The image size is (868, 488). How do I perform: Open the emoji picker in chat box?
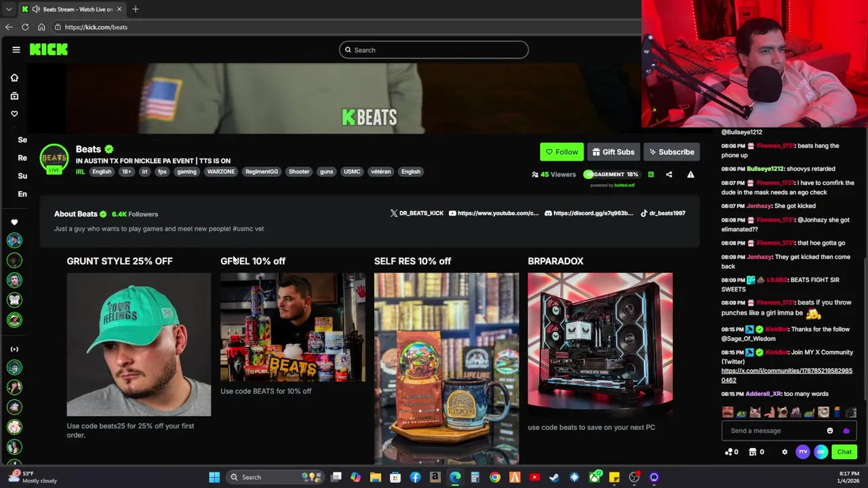(830, 430)
